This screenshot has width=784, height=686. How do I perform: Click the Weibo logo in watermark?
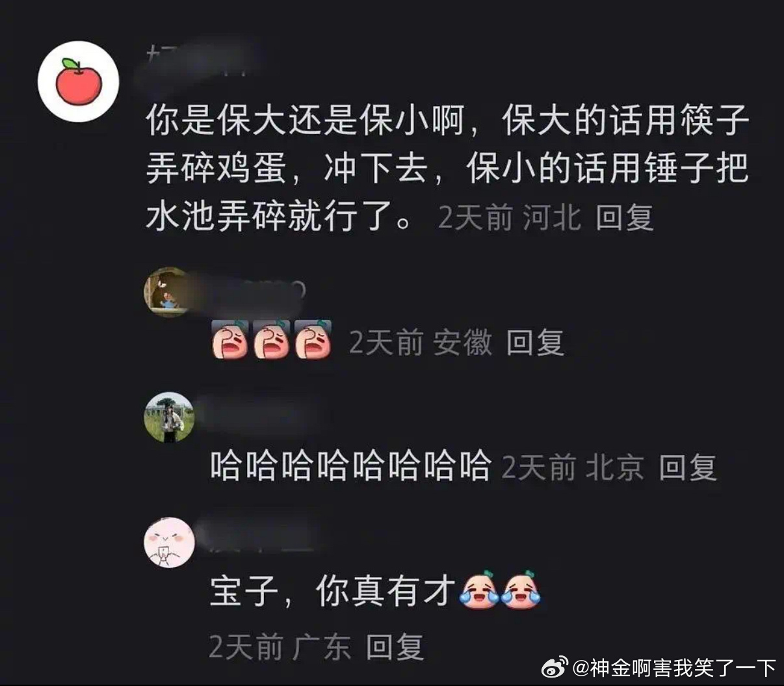pos(555,666)
